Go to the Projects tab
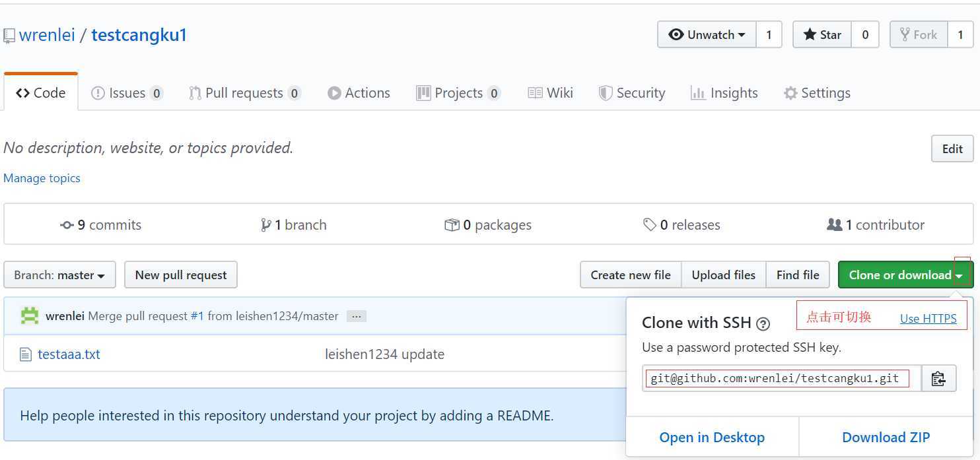 click(458, 93)
